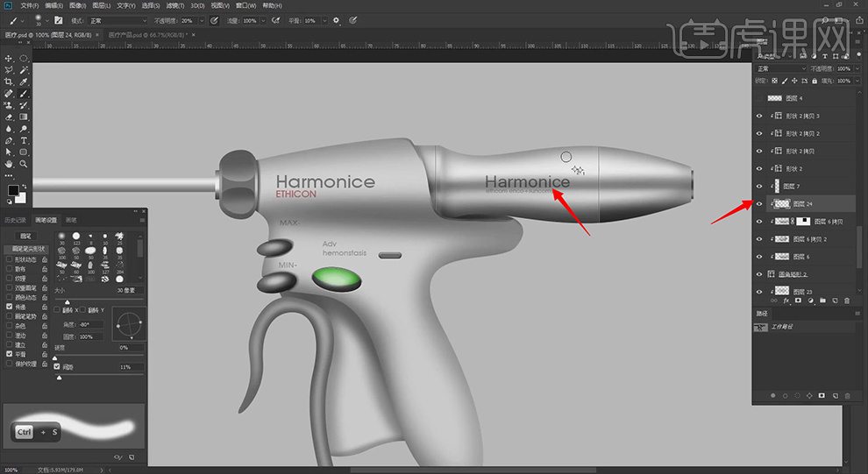This screenshot has height=474, width=868.
Task: Create new adjustment layer icon
Action: (x=810, y=301)
